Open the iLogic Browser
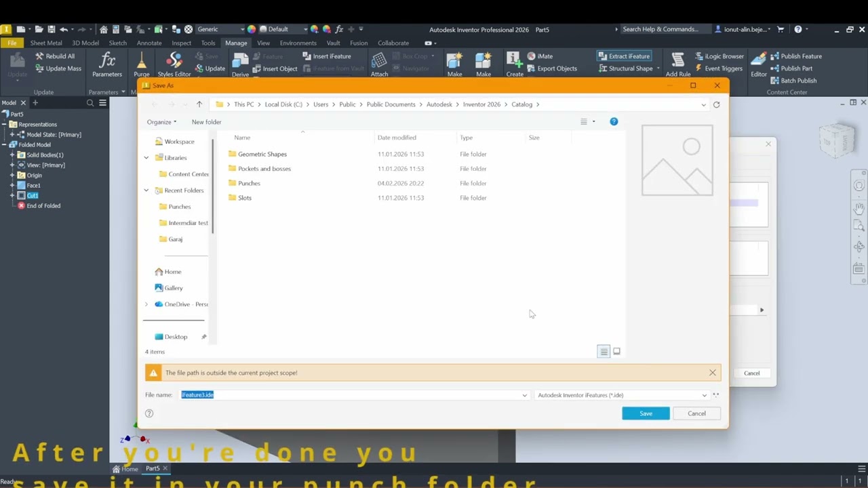The image size is (868, 488). (719, 56)
